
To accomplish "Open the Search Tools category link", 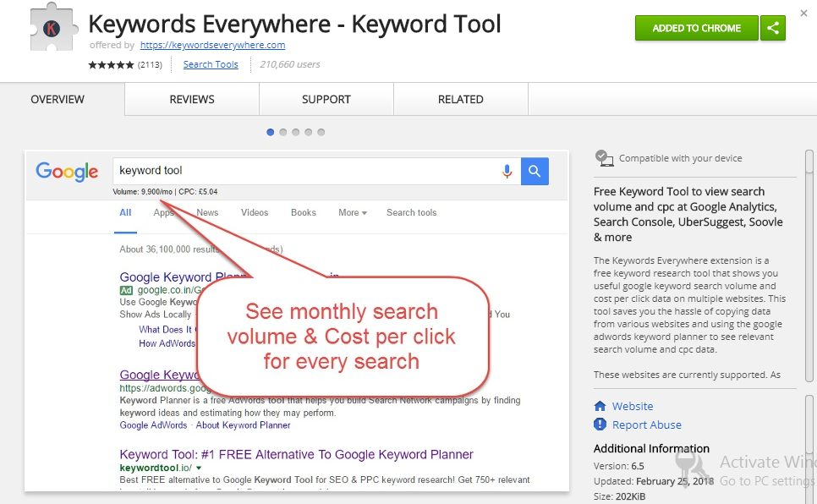I will pyautogui.click(x=211, y=64).
